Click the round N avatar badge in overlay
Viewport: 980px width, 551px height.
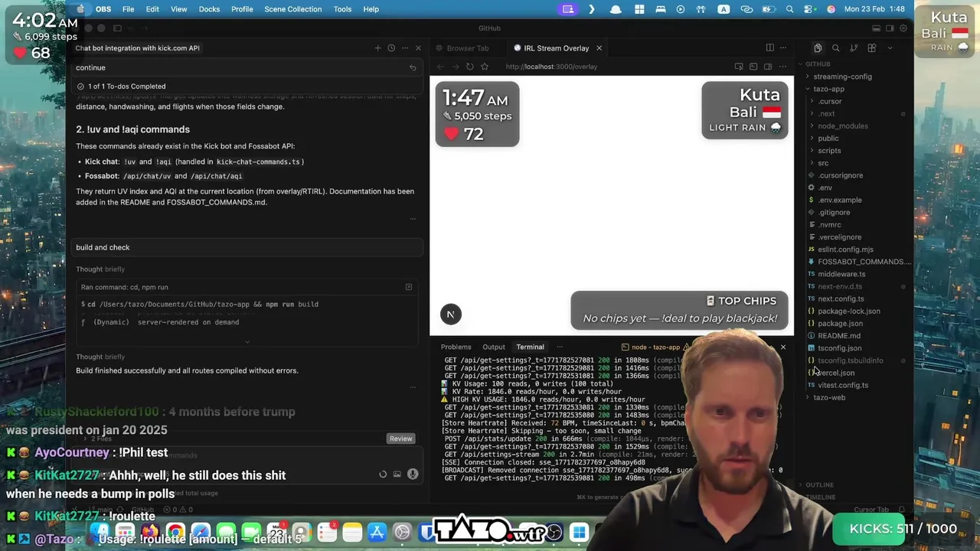tap(450, 314)
